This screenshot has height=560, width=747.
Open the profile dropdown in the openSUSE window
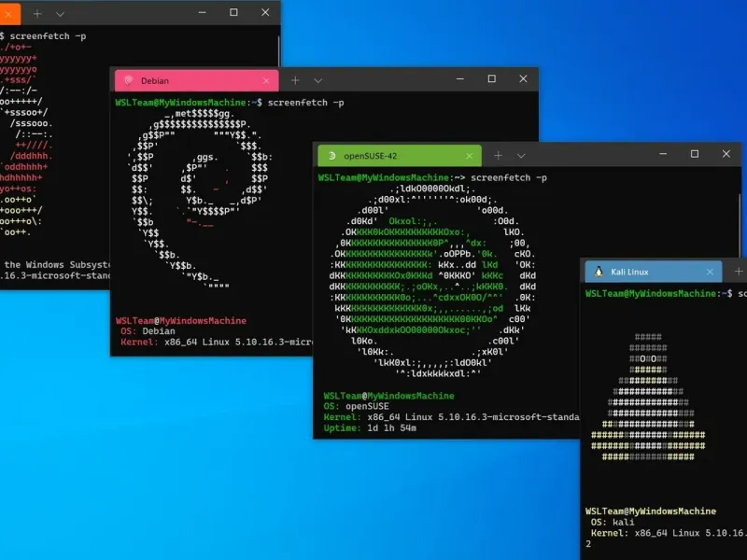pyautogui.click(x=521, y=156)
